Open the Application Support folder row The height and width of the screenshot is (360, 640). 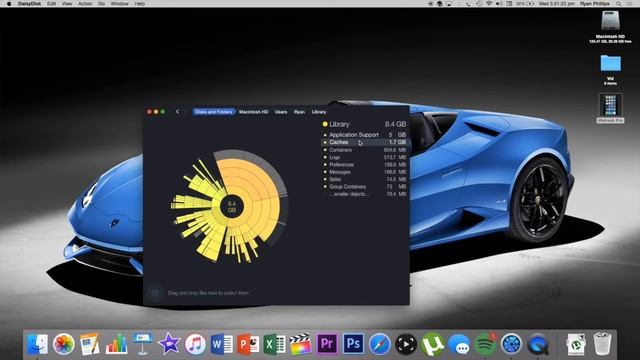(x=364, y=135)
